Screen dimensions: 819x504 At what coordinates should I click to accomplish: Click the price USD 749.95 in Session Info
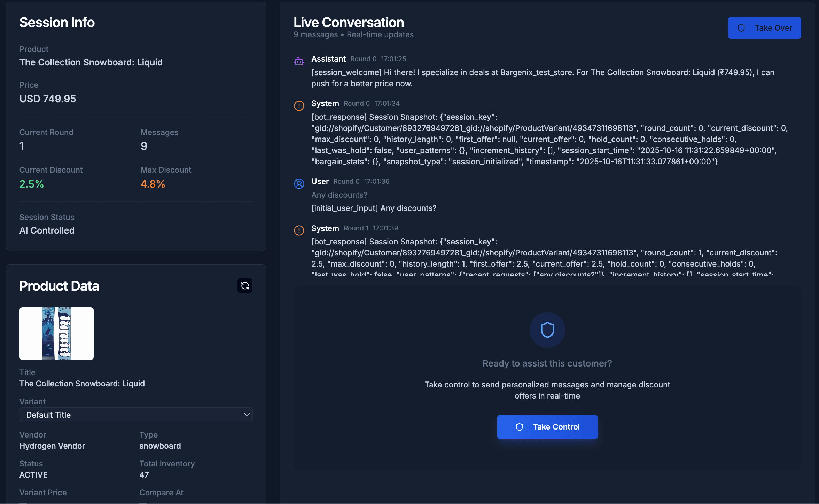[47, 99]
